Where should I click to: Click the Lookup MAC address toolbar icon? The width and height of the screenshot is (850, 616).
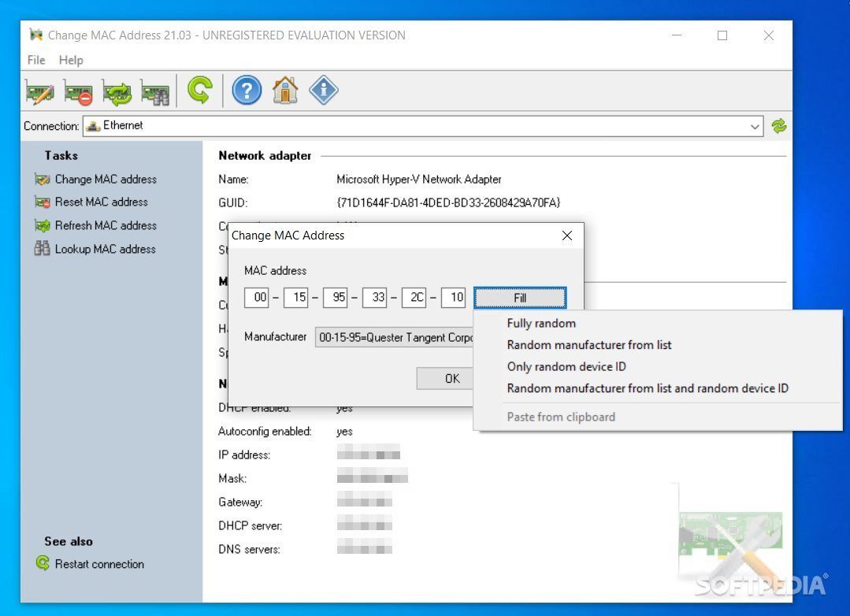[155, 91]
